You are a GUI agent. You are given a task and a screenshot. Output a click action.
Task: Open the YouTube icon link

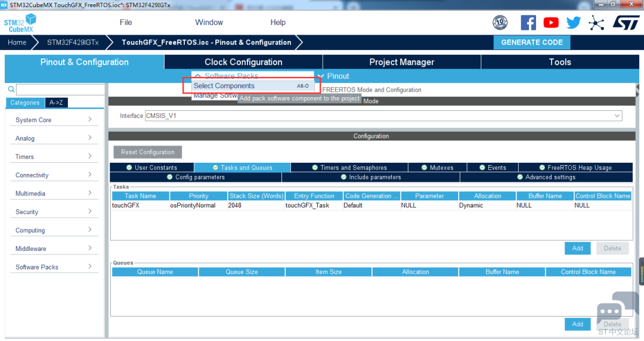point(551,23)
